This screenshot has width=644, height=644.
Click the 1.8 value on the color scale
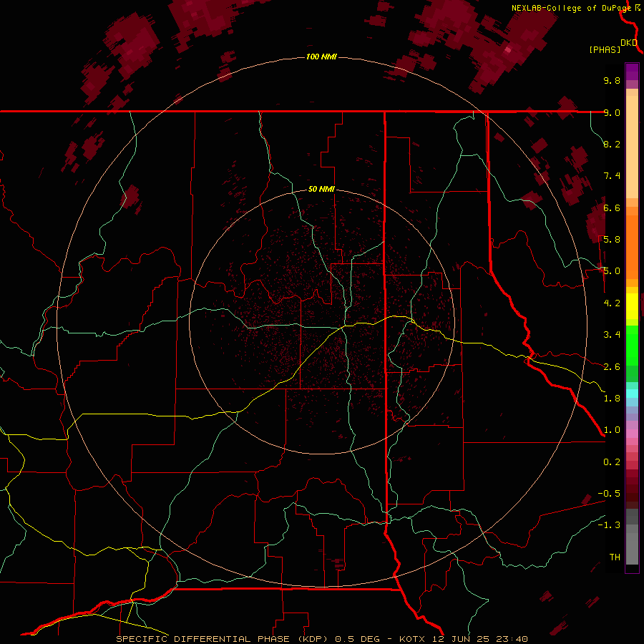click(612, 399)
